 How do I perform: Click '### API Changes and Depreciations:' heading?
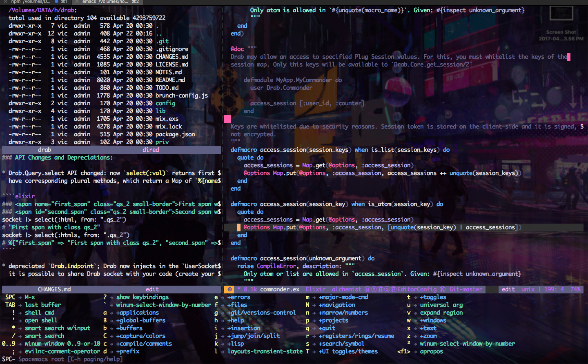point(58,158)
